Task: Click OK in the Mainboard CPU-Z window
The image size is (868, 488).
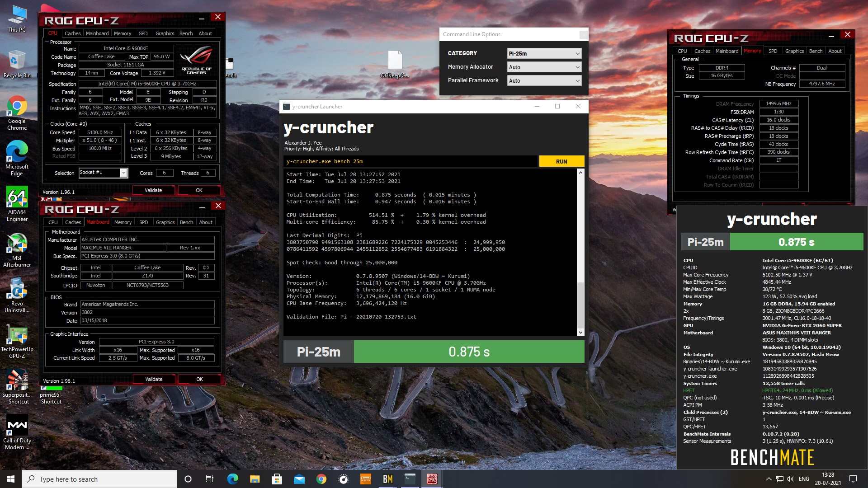Action: [199, 379]
